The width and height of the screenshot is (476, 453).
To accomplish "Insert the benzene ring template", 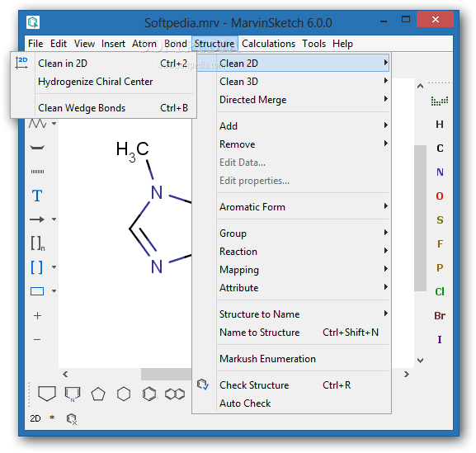I will tap(149, 394).
